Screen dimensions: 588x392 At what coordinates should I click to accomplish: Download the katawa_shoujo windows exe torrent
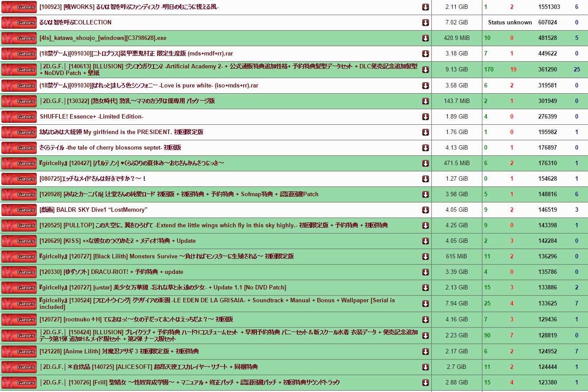click(426, 38)
